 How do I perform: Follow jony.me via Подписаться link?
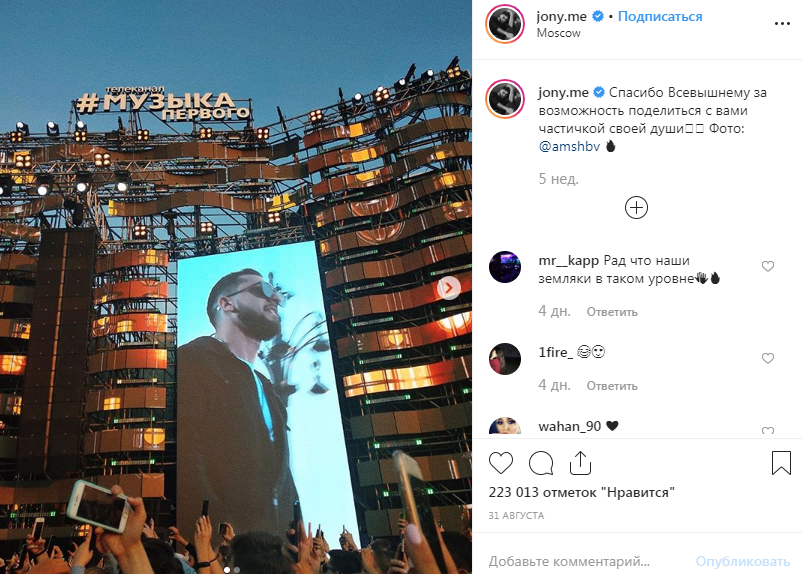click(x=660, y=16)
